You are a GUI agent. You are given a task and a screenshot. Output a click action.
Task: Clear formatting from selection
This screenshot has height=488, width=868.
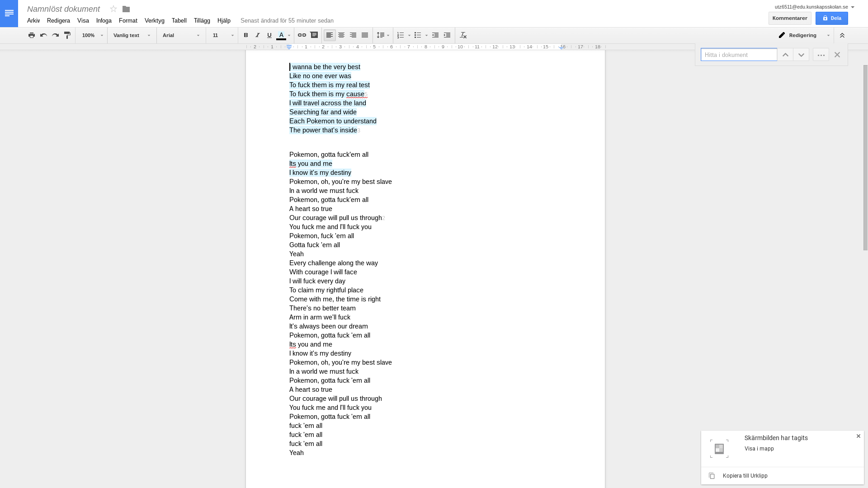[463, 35]
